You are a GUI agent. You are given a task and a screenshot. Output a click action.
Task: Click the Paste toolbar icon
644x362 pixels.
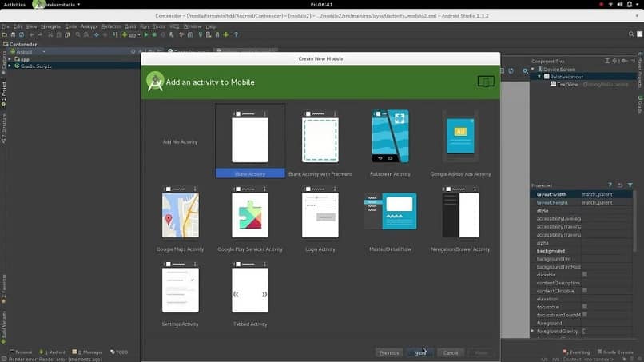point(67,35)
